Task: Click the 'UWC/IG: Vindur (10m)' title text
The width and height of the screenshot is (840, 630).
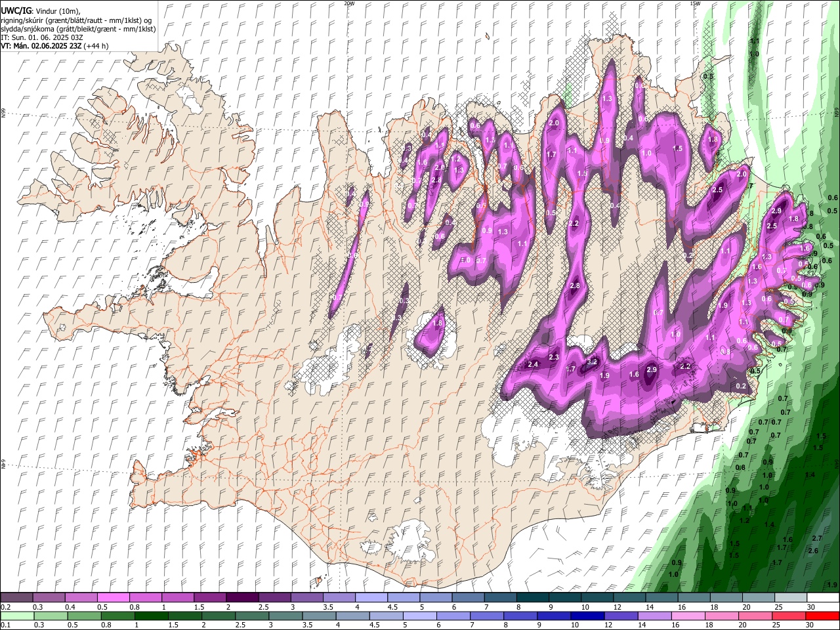Action: [40, 11]
